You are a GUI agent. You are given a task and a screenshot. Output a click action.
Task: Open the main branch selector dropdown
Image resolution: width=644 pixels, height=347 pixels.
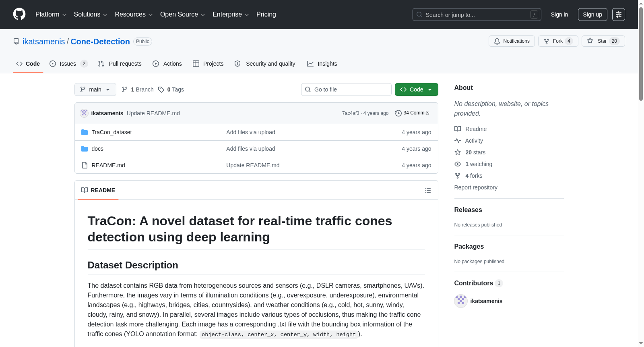tap(95, 89)
